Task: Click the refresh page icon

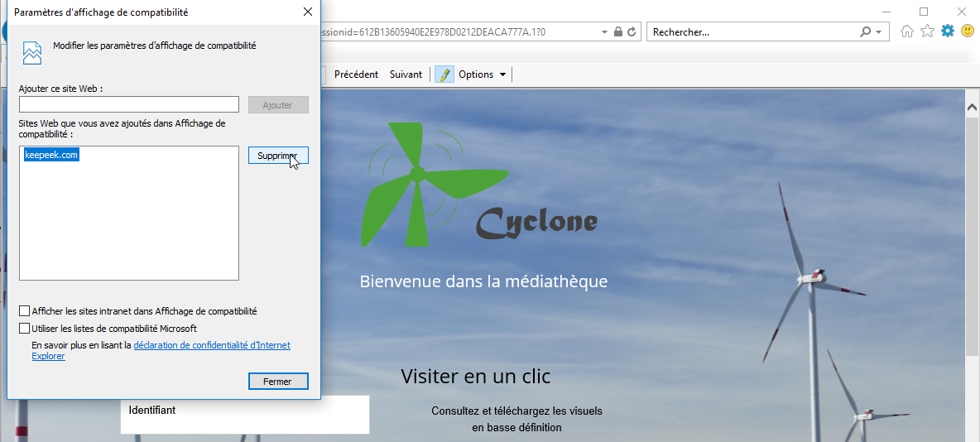Action: 632,32
